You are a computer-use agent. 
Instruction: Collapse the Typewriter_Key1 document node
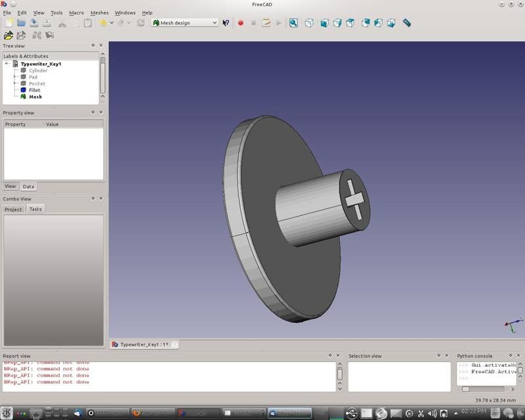[6, 64]
